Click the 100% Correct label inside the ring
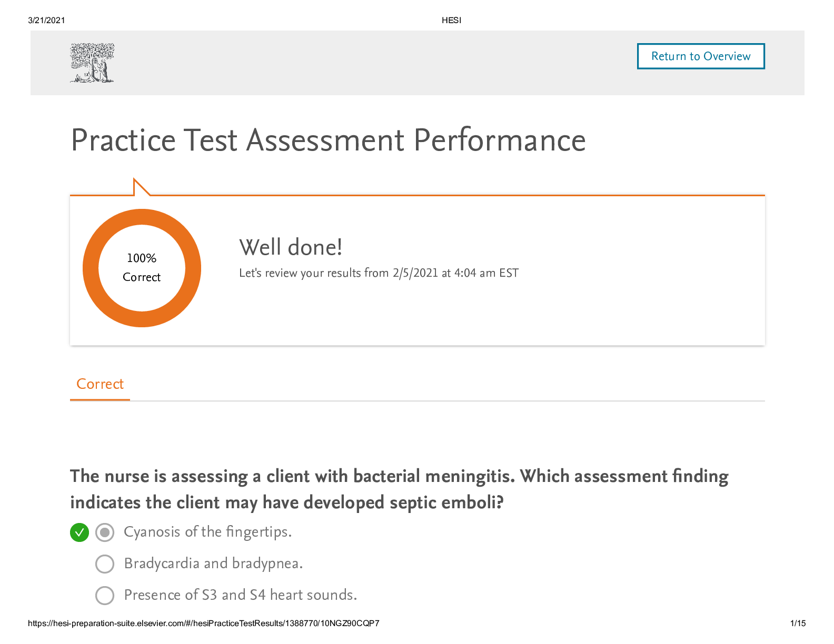The height and width of the screenshot is (644, 834). tap(142, 267)
